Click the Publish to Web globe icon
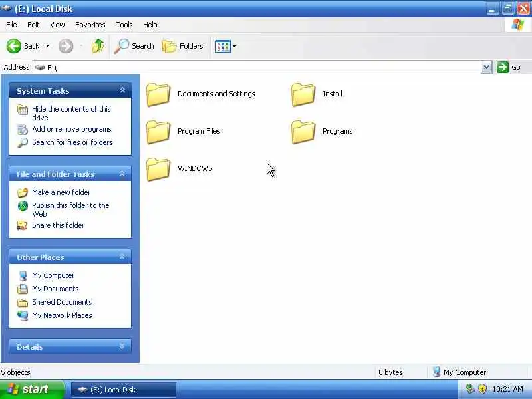The image size is (532, 399). 23,206
